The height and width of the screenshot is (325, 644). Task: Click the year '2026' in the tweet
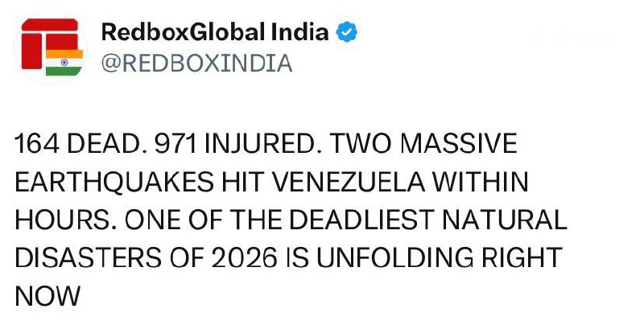[245, 258]
